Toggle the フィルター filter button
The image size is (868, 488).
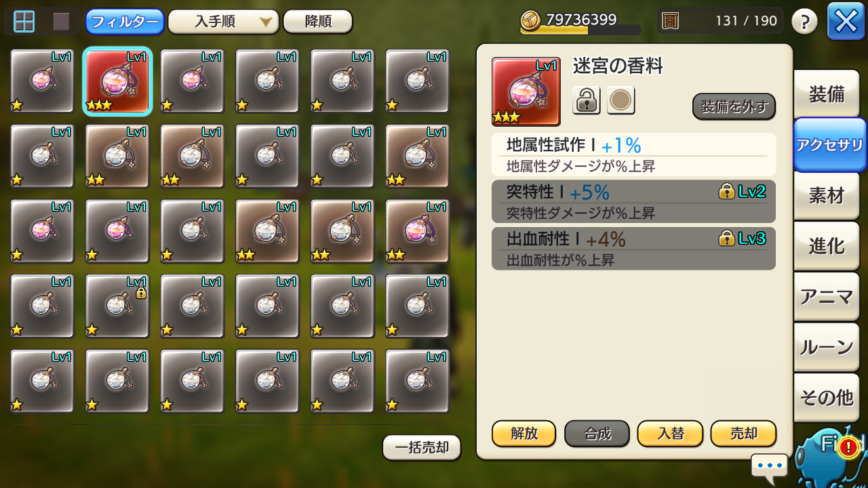(125, 22)
